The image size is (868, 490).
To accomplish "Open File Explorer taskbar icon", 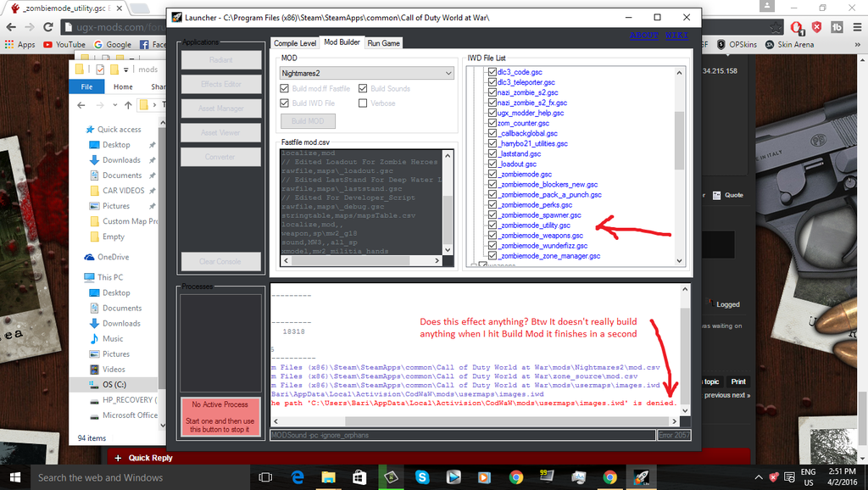I will pos(328,477).
